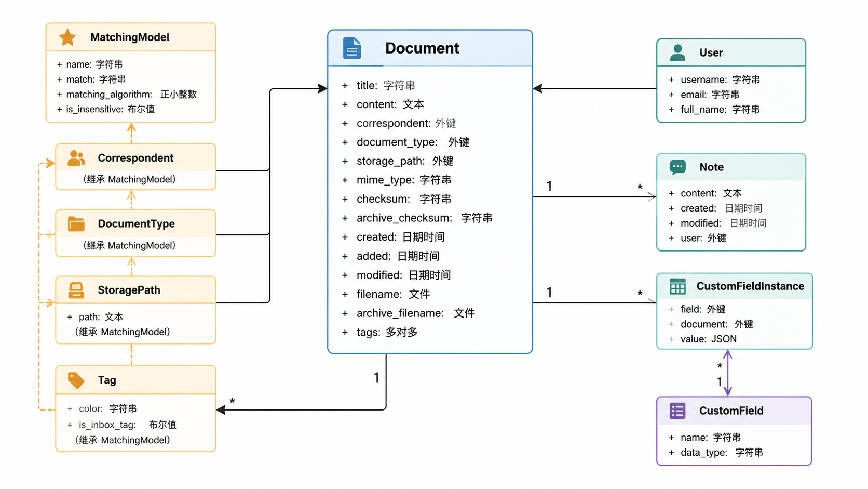Click the people icon beside Correspondent
Image resolution: width=868 pixels, height=489 pixels.
tap(76, 158)
